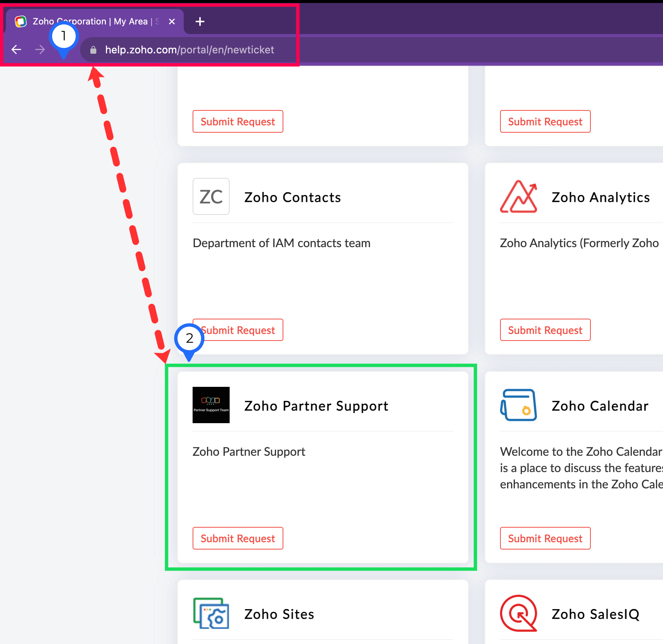Viewport: 663px width, 644px height.
Task: Open the Zoho Contacts heading
Action: 293,197
